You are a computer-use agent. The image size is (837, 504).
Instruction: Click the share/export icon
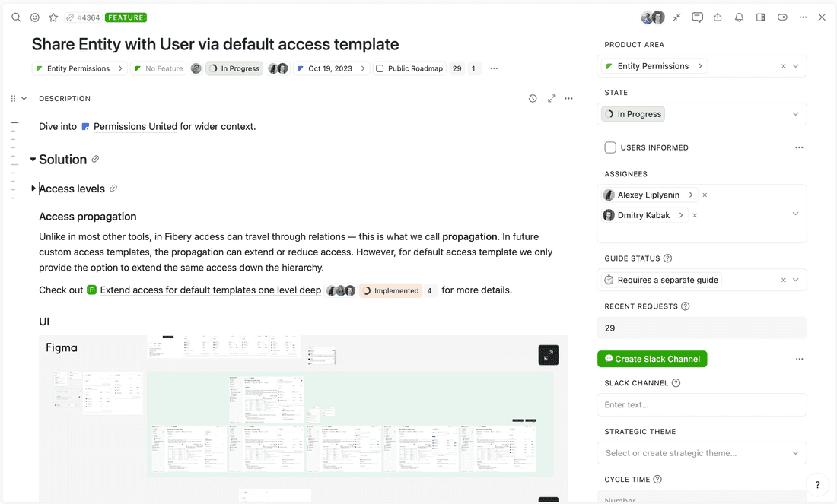click(x=718, y=17)
